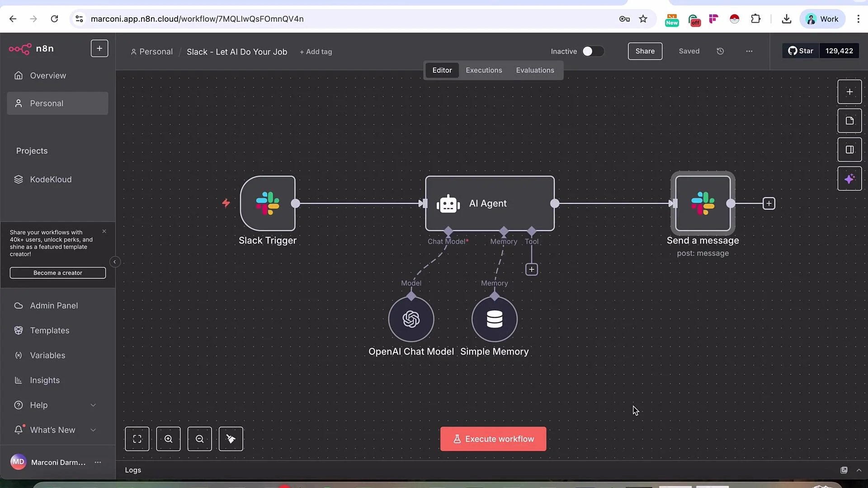Click the plus button beside n8n logo

coord(99,48)
